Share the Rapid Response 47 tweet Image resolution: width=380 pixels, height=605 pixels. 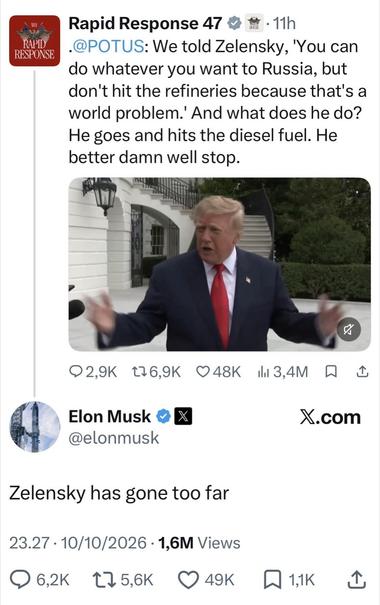tap(362, 372)
